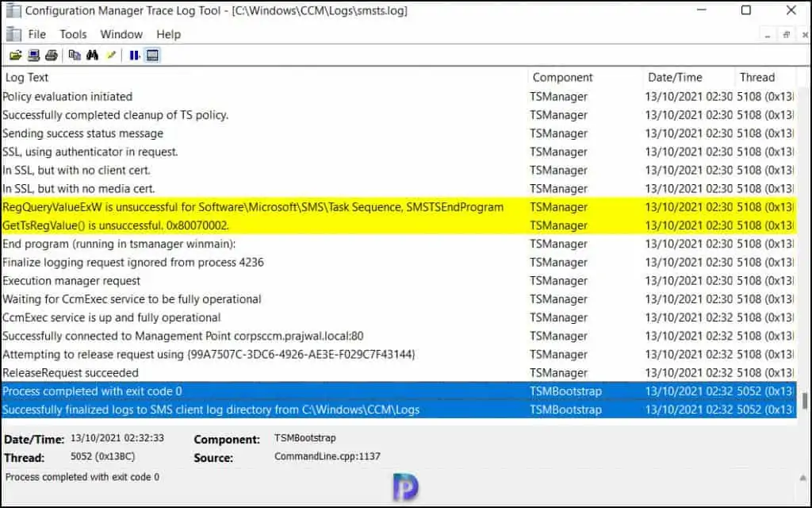Click 'CommandLine.cpp:1137' source value in details
The height and width of the screenshot is (508, 812).
327,456
